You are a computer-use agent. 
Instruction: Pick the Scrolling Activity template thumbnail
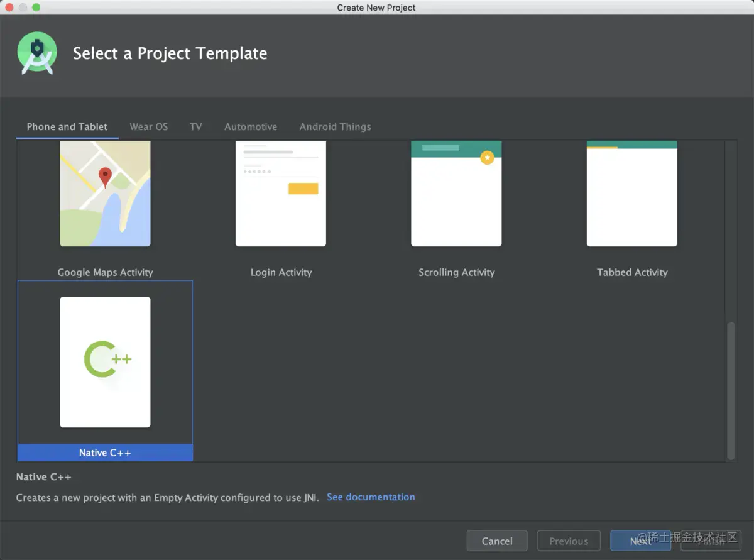456,193
